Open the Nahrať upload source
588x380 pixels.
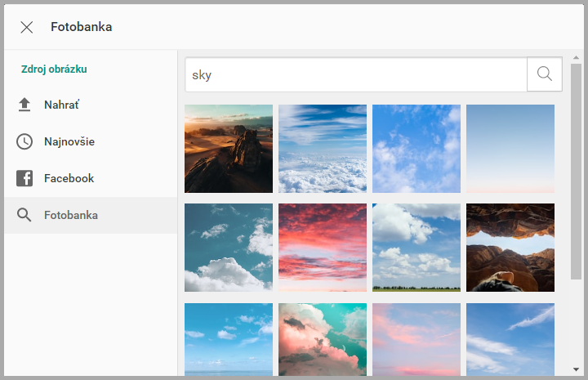(x=61, y=105)
